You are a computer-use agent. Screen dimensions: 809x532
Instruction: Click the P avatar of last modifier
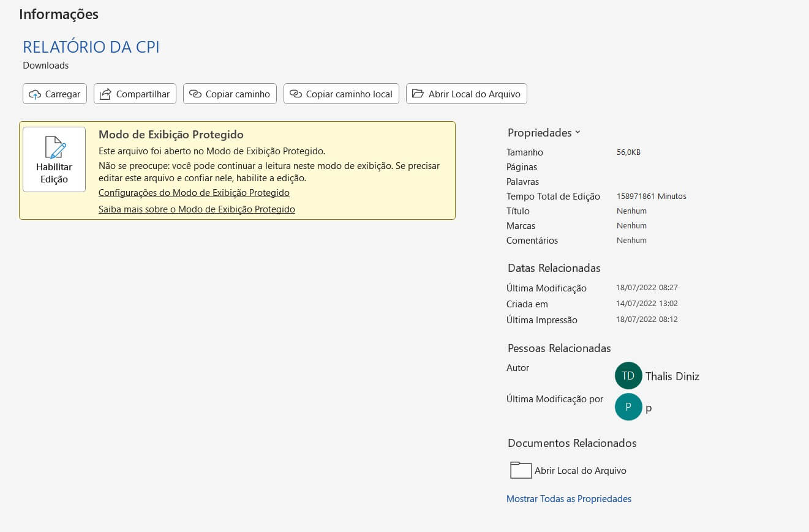tap(628, 407)
